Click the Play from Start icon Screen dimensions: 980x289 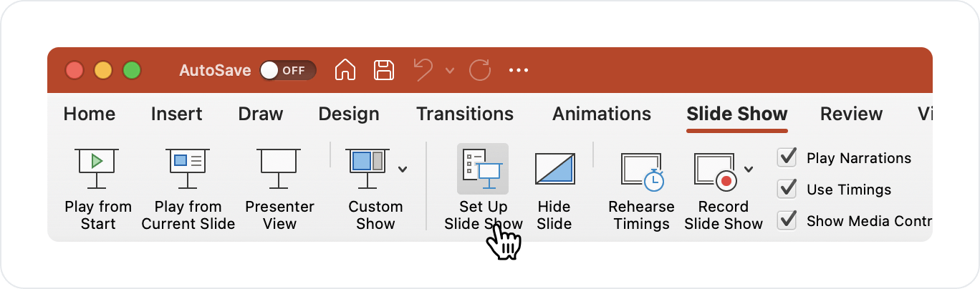96,169
